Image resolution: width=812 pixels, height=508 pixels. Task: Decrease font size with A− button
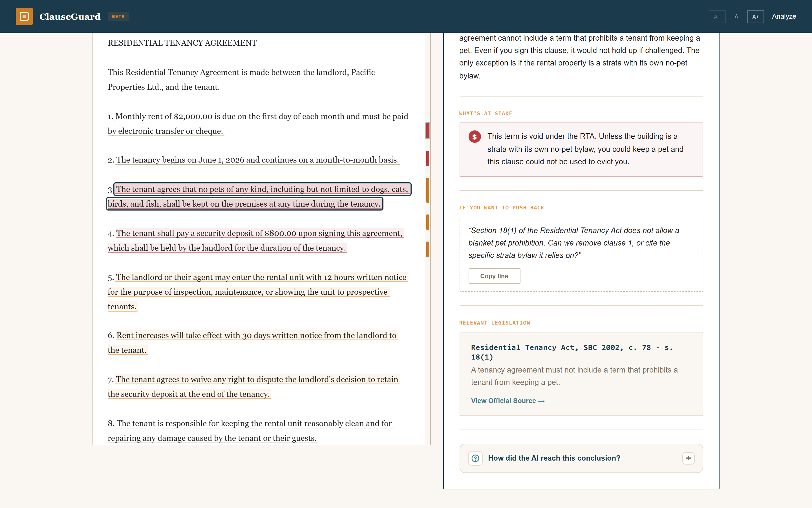pyautogui.click(x=717, y=16)
